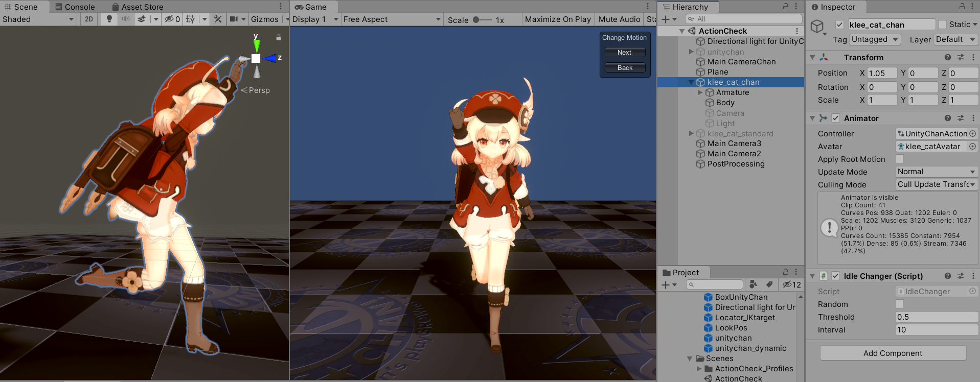Click Position X field value

(x=882, y=73)
